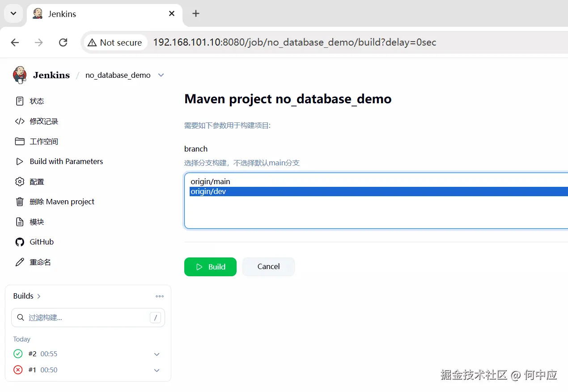
Task: Open the tab search dropdown arrow
Action: point(13,13)
